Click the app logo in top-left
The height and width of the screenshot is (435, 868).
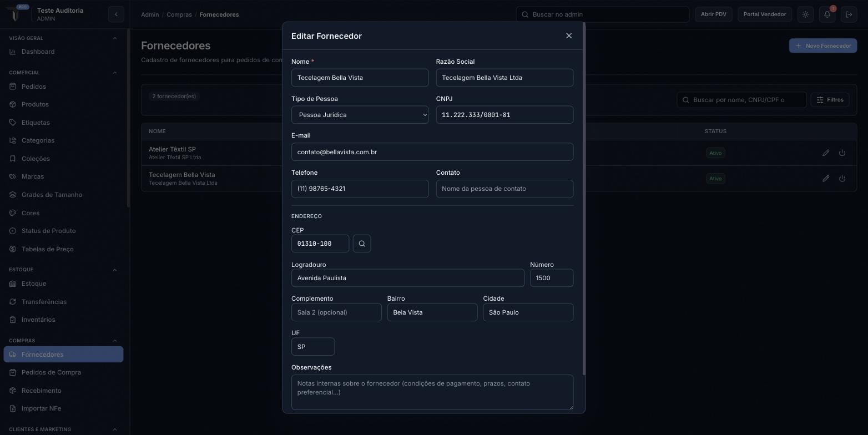point(16,14)
